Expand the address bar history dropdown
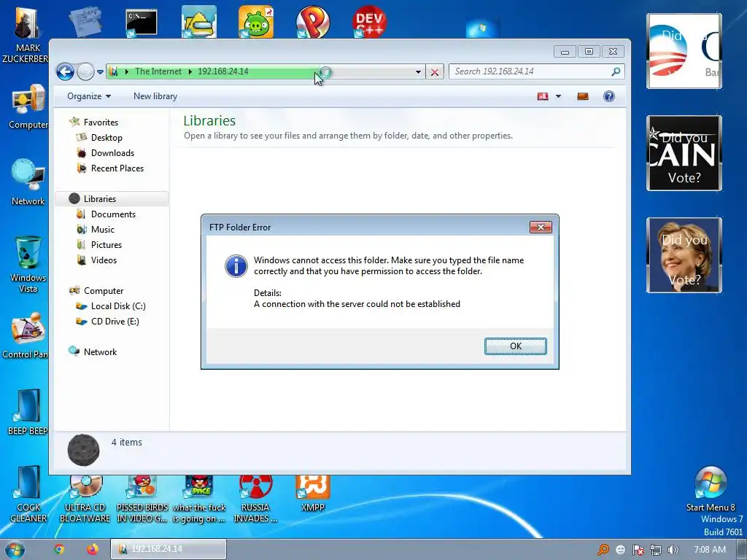This screenshot has width=747, height=560. click(x=418, y=72)
